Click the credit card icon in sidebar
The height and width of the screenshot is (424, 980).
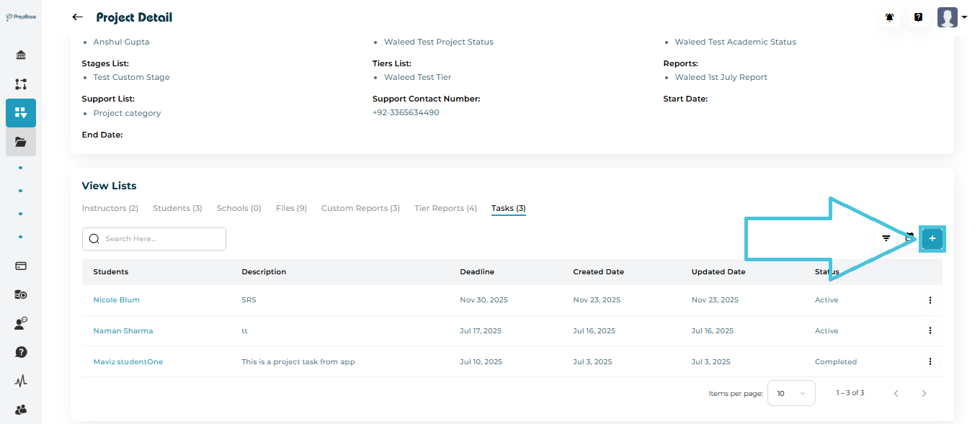click(21, 266)
